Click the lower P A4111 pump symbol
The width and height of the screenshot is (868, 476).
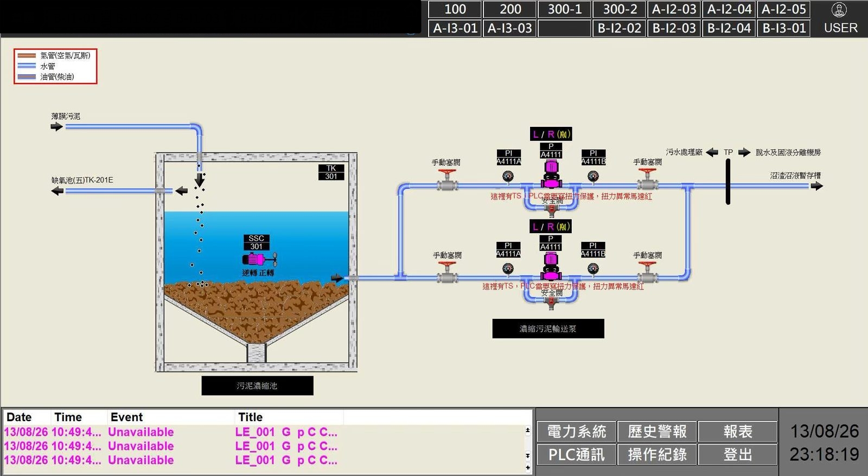(x=551, y=266)
